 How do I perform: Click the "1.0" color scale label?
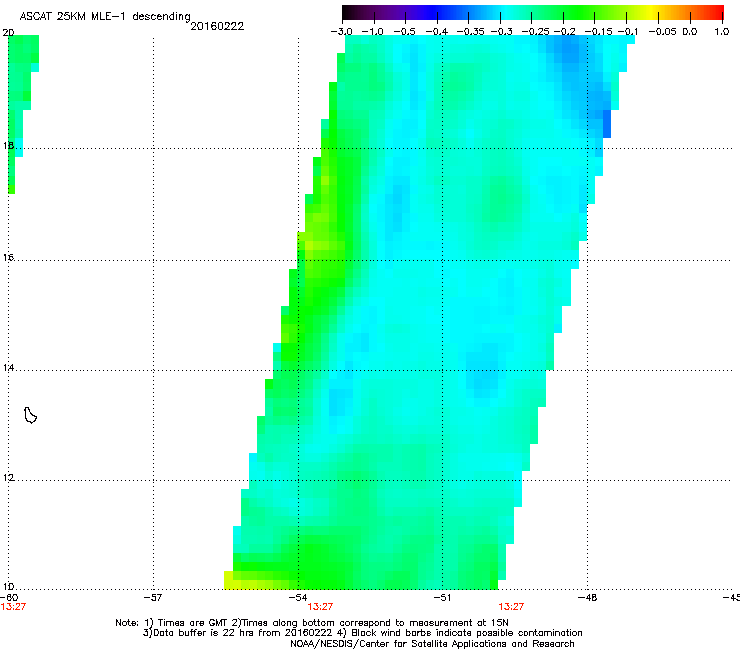[722, 32]
